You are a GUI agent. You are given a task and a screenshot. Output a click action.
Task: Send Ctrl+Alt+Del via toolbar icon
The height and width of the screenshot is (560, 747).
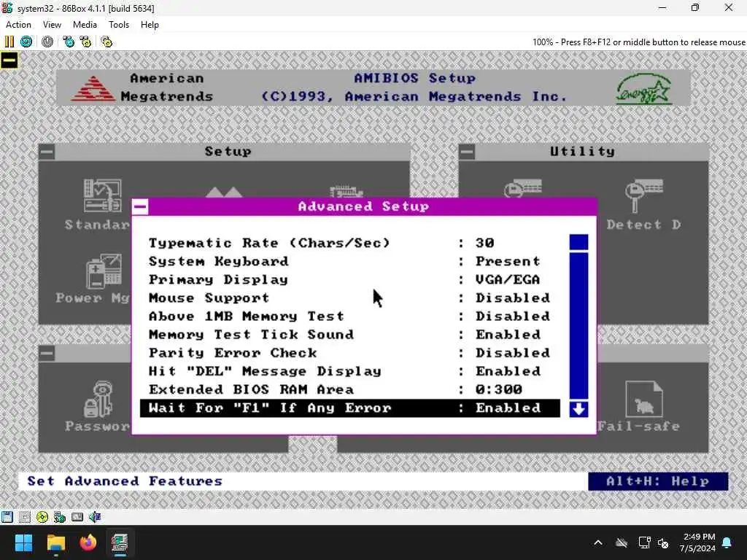[x=69, y=42]
